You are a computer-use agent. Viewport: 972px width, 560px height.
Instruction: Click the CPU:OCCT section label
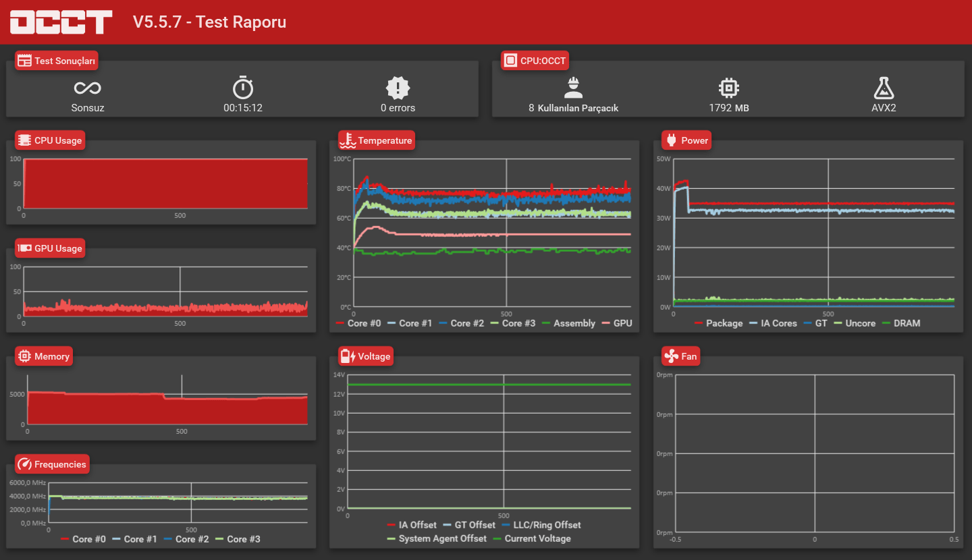coord(535,61)
